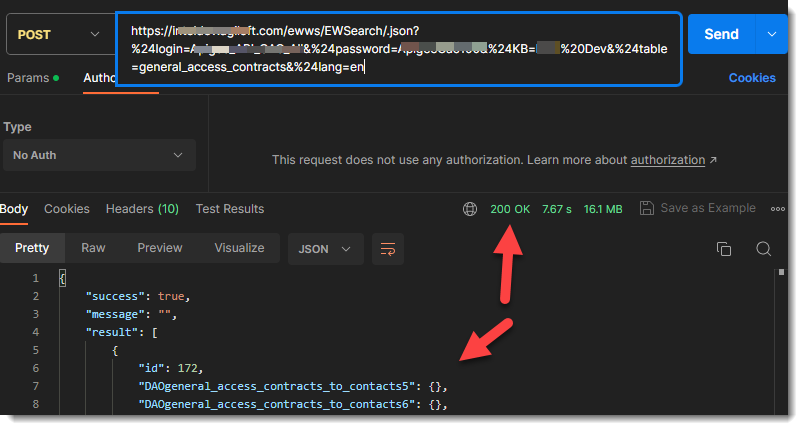Toggle the wrap lines icon
The width and height of the screenshot is (803, 430).
[x=388, y=249]
